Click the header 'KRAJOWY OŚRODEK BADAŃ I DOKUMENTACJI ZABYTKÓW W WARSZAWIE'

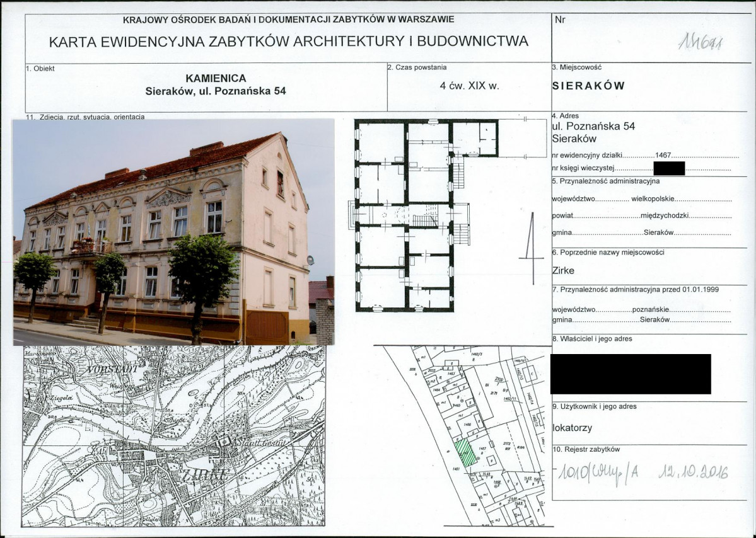point(288,20)
